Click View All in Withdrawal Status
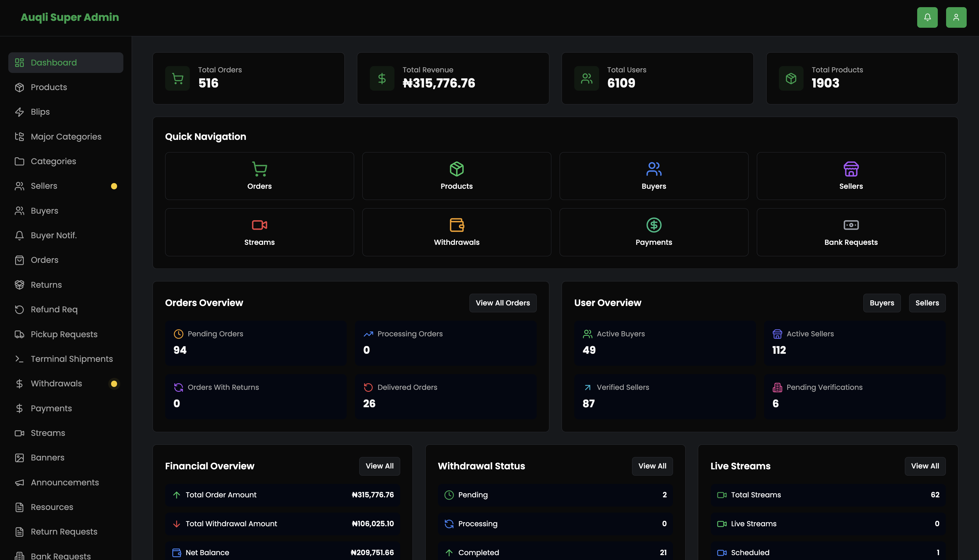The image size is (979, 560). click(652, 466)
